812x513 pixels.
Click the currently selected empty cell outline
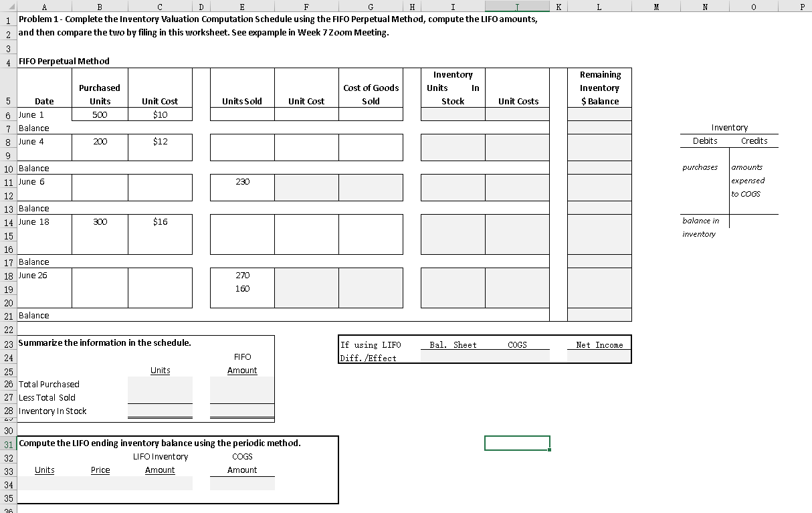(x=517, y=443)
